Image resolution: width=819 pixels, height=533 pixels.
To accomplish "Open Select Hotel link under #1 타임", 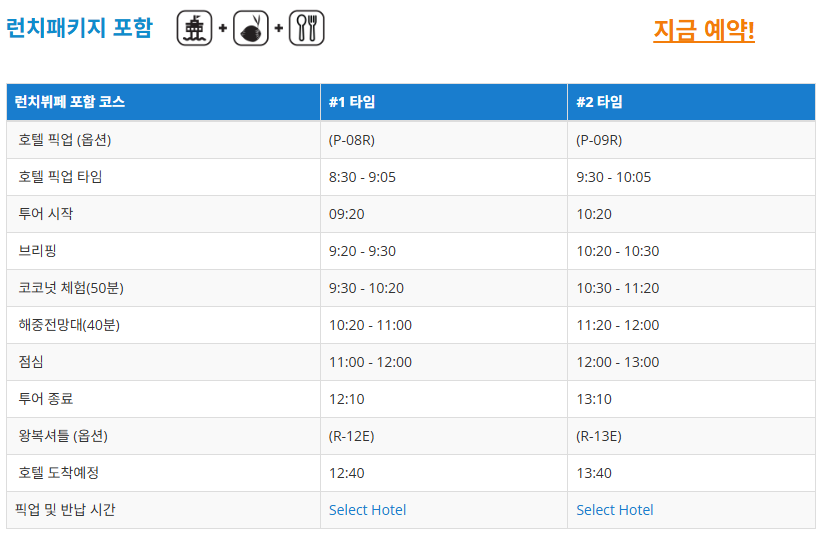I will point(367,510).
